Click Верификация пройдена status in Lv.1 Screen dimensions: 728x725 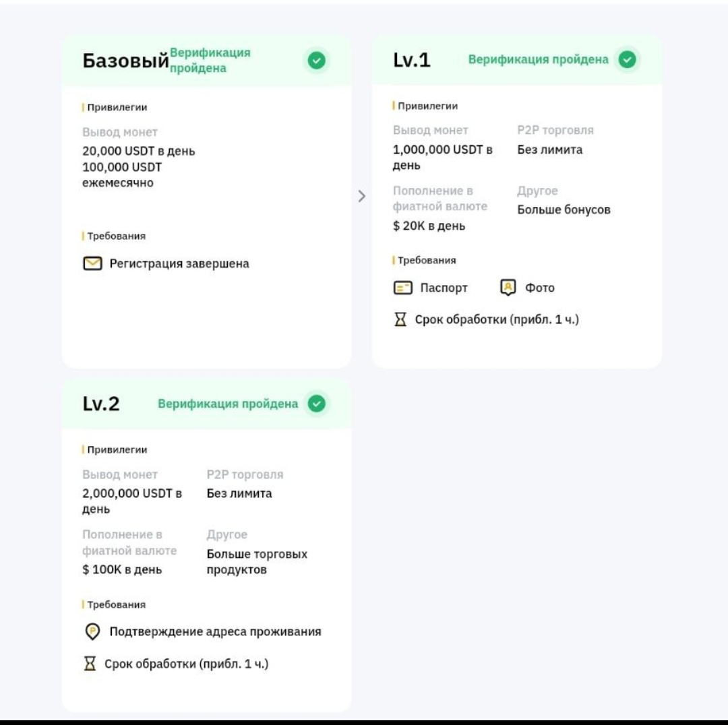pos(538,59)
